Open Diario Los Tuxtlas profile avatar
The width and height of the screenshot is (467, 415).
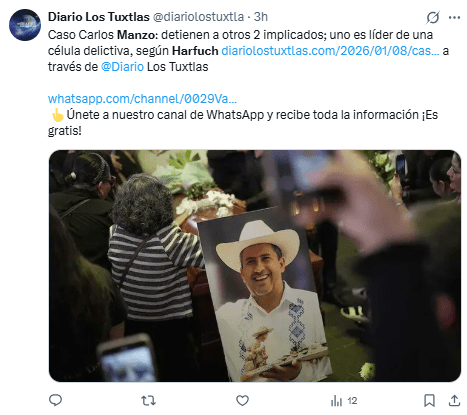(x=25, y=25)
